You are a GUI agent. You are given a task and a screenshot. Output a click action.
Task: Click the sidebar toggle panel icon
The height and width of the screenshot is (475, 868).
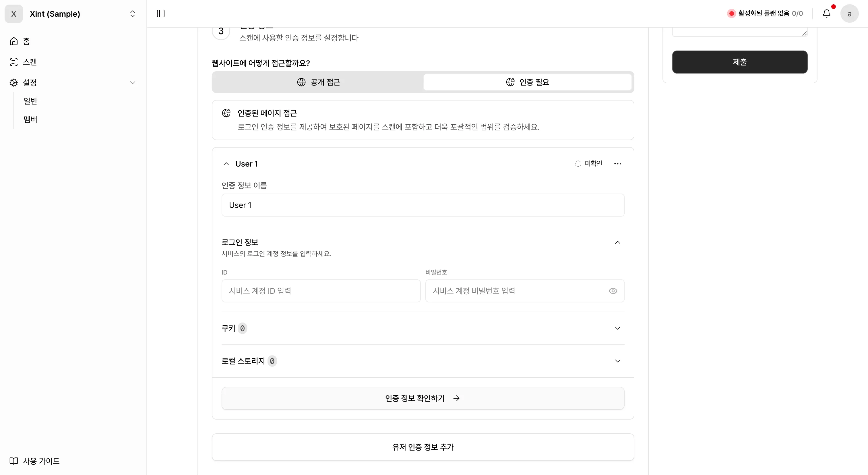coord(161,13)
